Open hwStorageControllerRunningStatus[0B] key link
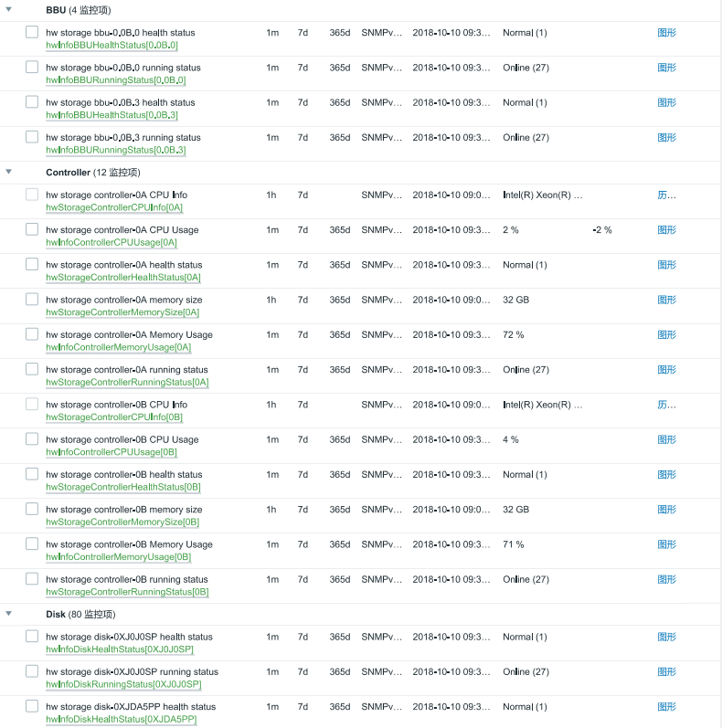 [x=127, y=592]
